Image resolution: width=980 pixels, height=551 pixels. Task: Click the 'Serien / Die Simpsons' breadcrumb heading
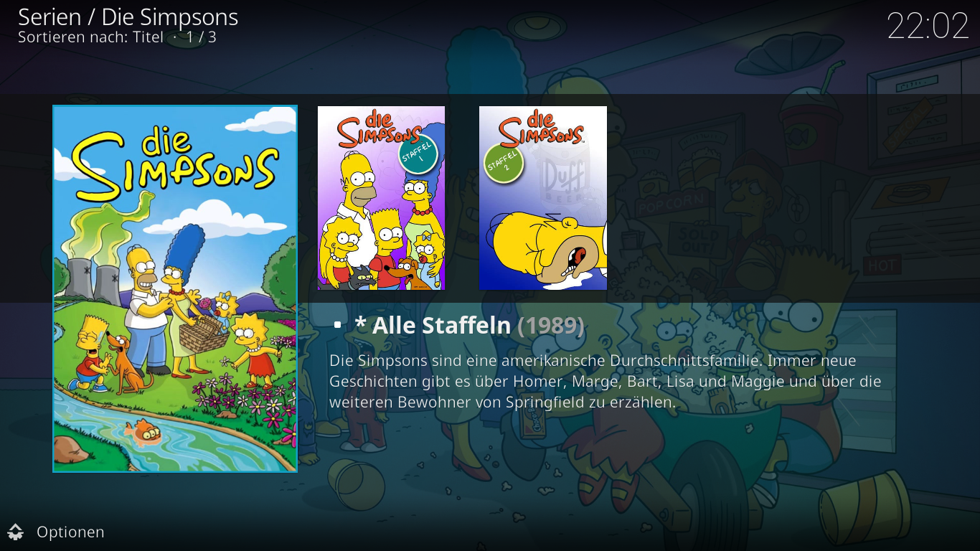[x=128, y=17]
